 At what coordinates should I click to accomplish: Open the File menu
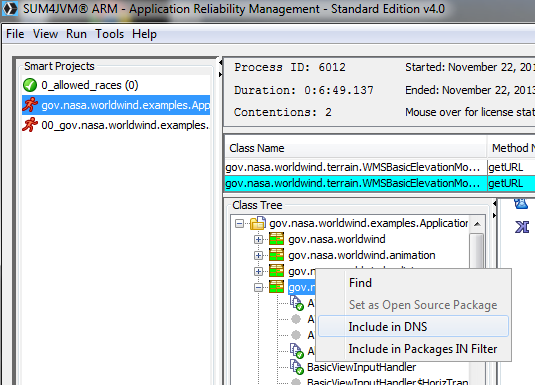(15, 34)
